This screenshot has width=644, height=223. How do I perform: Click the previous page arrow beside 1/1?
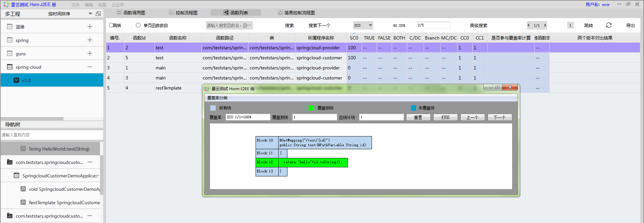(528, 25)
